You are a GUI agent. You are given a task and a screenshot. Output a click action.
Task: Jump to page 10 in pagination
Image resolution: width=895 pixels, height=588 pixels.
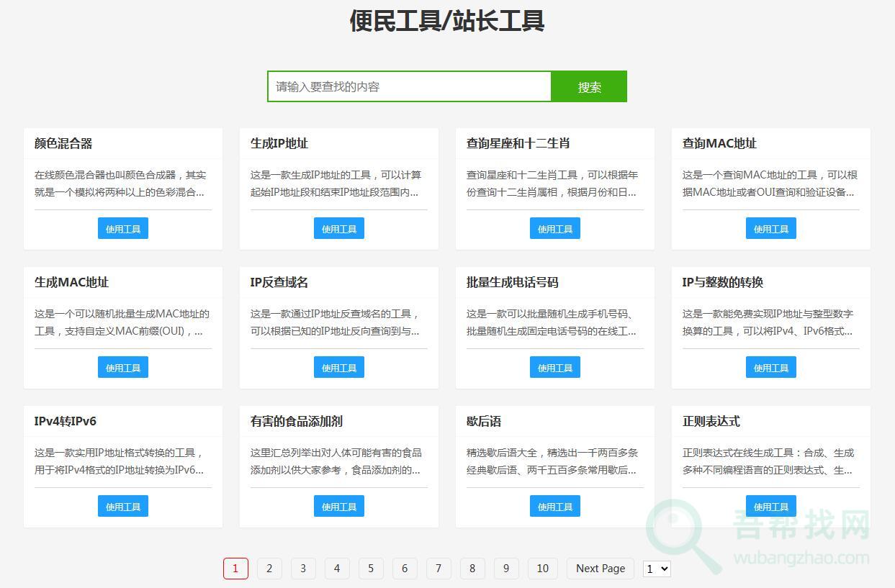[x=542, y=569]
